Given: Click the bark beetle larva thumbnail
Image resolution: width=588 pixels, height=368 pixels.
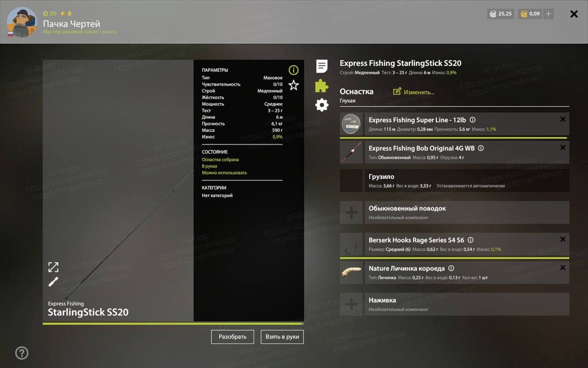Looking at the screenshot, I should [x=351, y=272].
